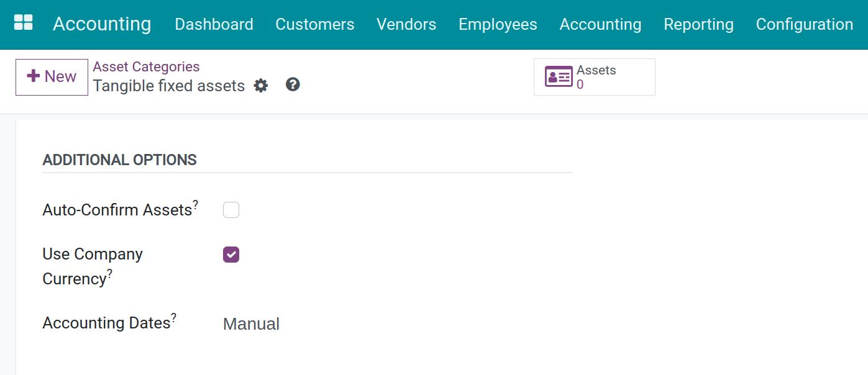The width and height of the screenshot is (868, 375).
Task: Open the Employees menu
Action: click(498, 24)
